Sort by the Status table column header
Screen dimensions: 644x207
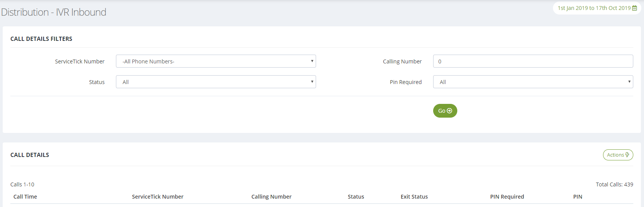(356, 197)
